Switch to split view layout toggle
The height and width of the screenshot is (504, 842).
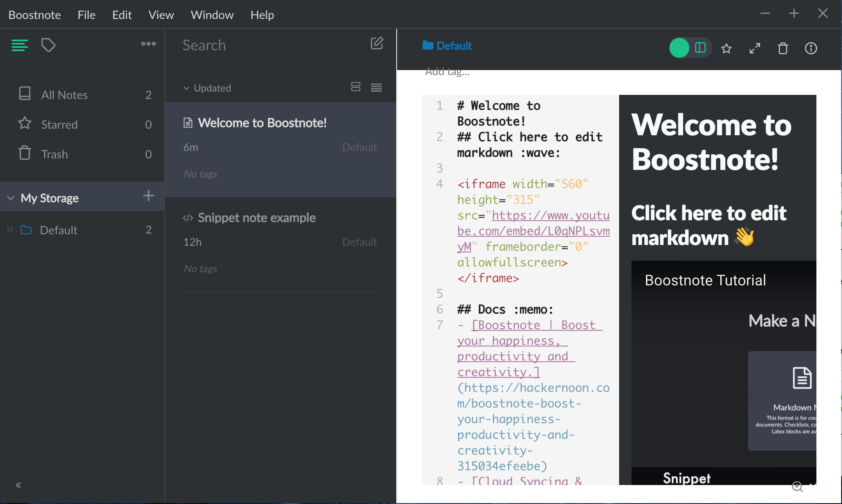[700, 48]
